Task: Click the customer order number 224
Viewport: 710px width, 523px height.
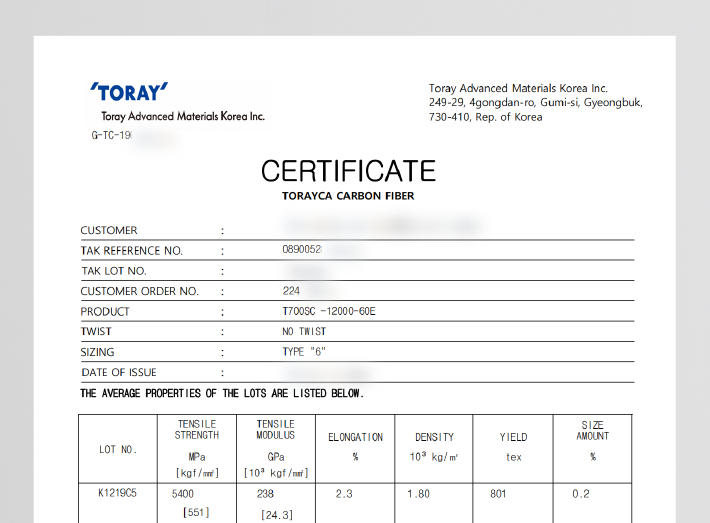Action: (291, 291)
